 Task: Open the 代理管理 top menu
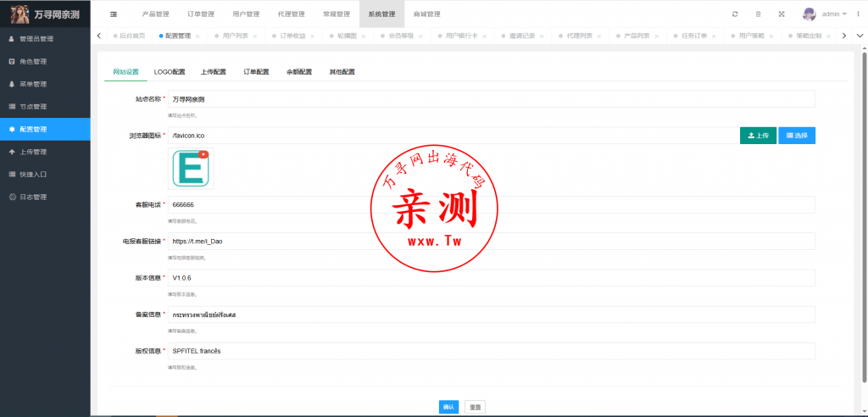point(292,14)
